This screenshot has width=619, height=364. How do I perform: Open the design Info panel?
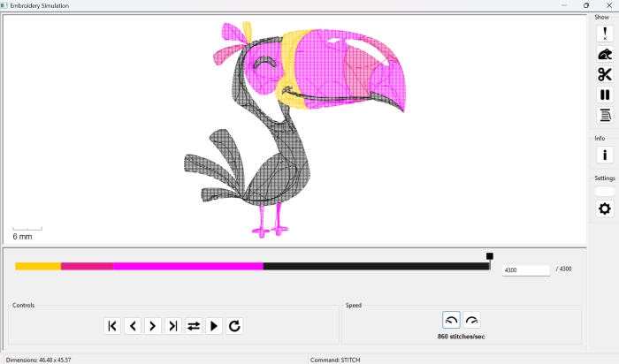coord(605,155)
